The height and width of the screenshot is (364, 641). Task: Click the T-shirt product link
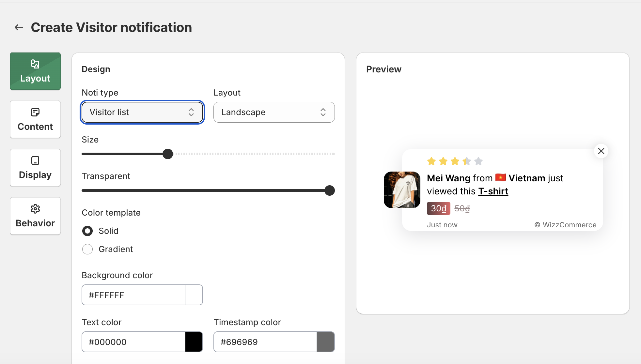point(493,191)
